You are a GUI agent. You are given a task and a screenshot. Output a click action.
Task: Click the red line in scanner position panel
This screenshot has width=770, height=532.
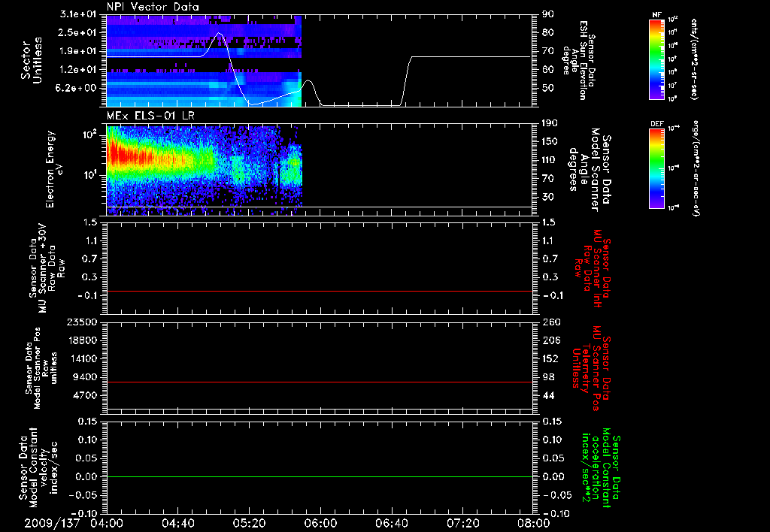pos(320,382)
